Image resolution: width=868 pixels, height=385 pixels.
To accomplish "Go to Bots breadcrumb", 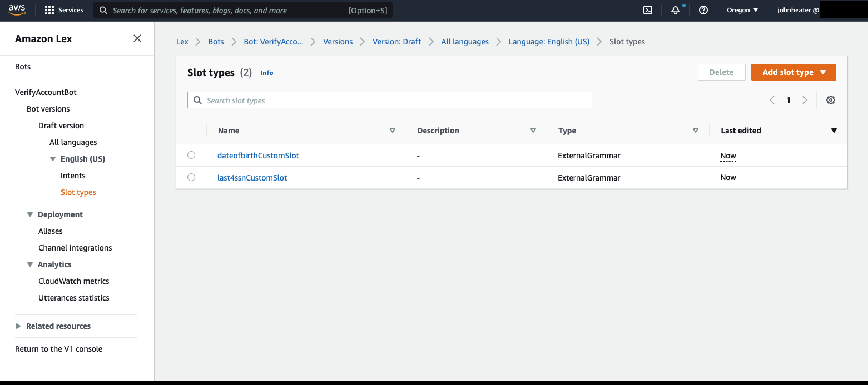I will pos(216,42).
